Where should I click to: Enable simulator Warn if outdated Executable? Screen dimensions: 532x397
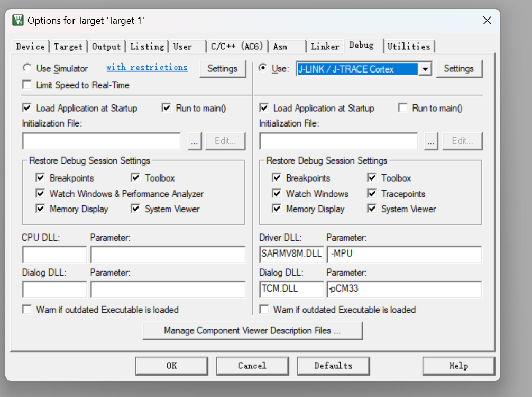click(27, 309)
